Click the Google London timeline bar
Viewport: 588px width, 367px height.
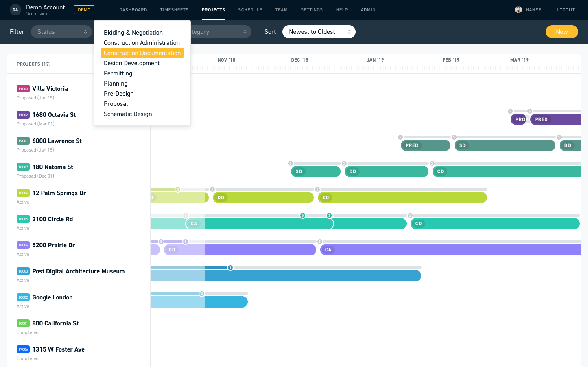pos(199,302)
